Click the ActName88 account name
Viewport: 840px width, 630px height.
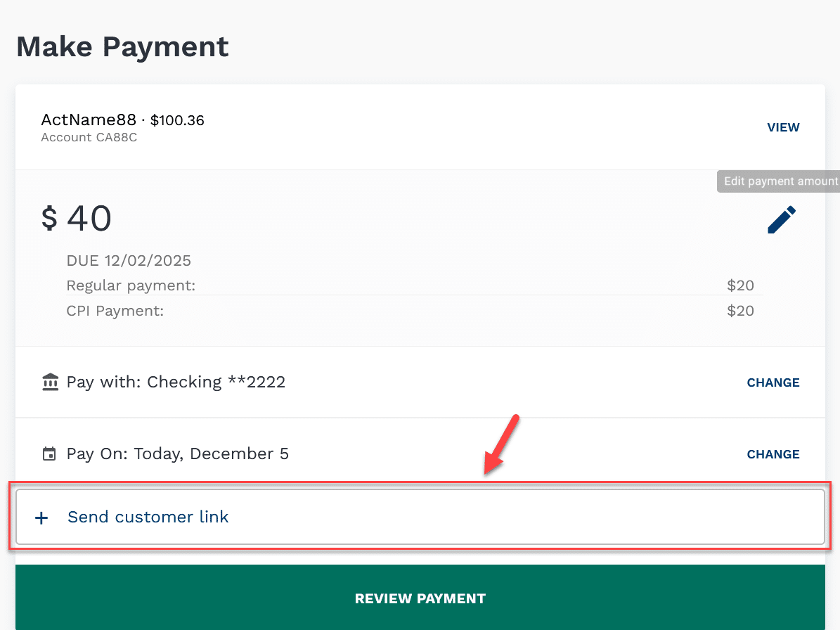point(89,120)
